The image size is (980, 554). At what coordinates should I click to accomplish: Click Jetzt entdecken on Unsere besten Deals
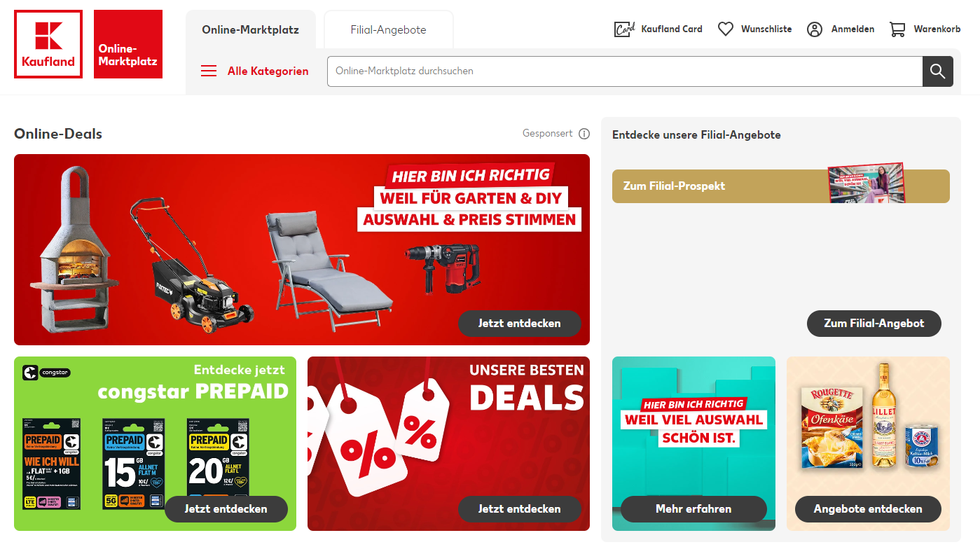click(520, 509)
